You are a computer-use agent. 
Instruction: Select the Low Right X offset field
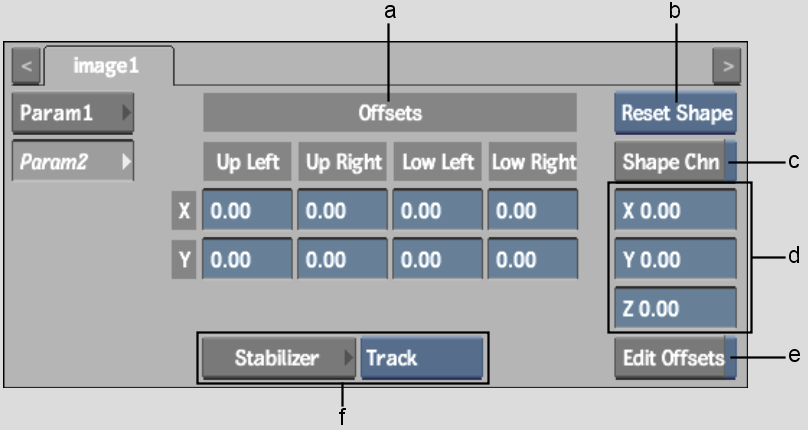pos(533,210)
